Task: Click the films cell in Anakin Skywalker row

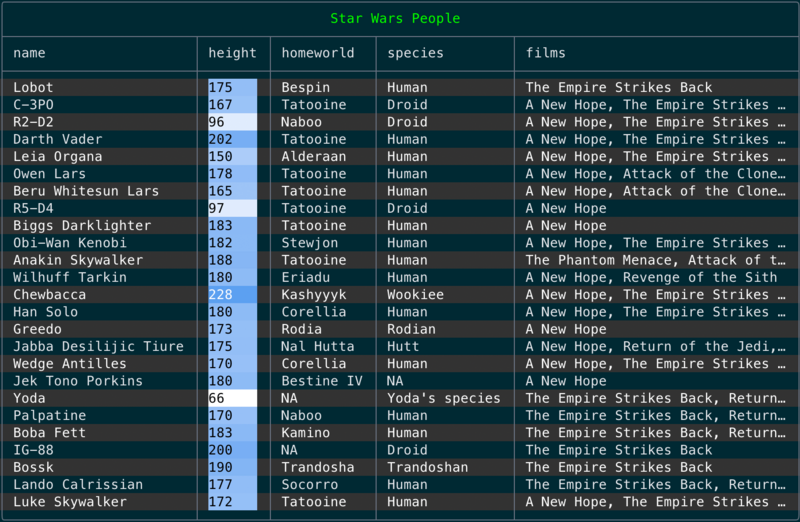Action: click(656, 260)
